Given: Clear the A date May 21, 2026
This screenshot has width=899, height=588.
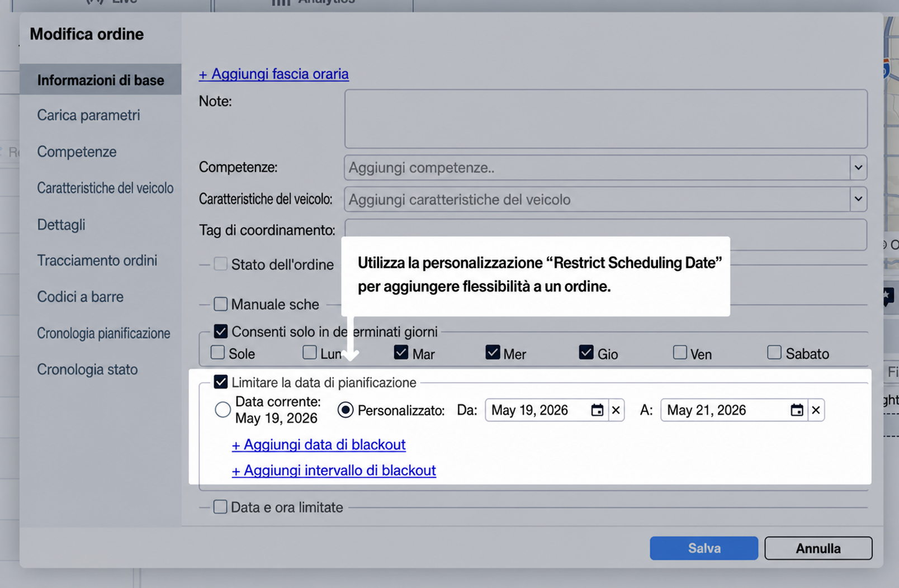Looking at the screenshot, I should click(816, 410).
